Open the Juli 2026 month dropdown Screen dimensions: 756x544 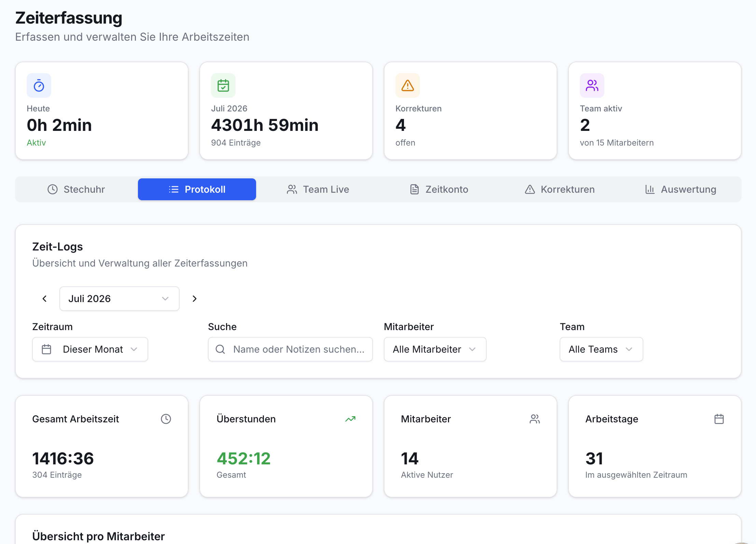point(120,299)
